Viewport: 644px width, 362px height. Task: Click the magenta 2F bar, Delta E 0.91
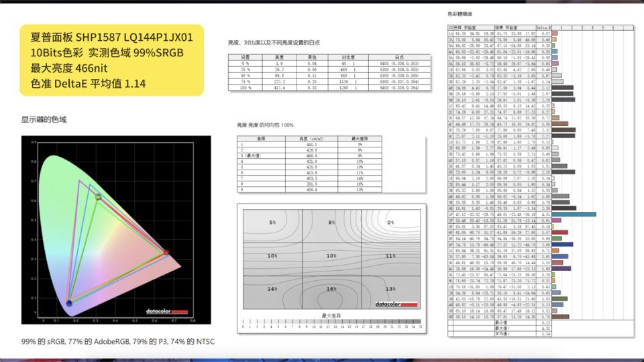click(557, 221)
